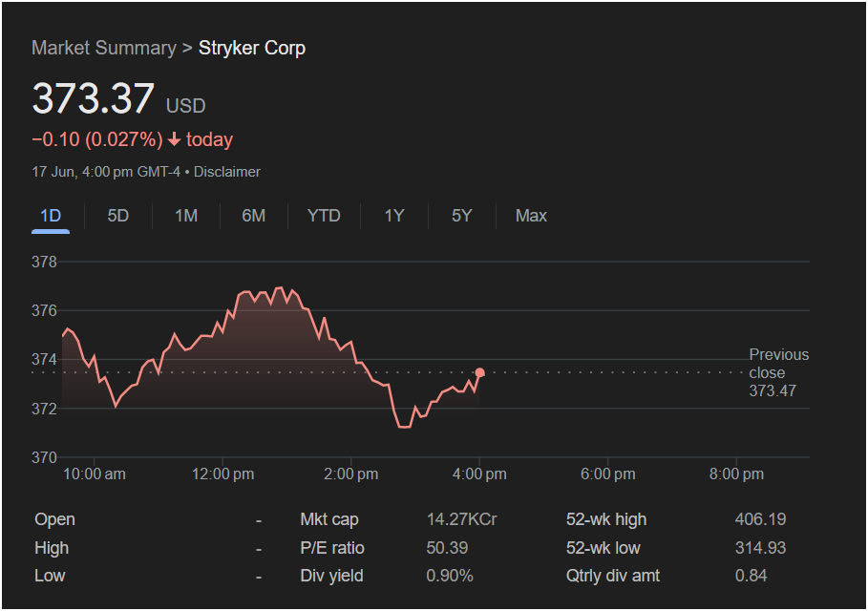Screen dimensions: 868x611
Task: Click the Qtrly div amt label
Action: point(613,576)
